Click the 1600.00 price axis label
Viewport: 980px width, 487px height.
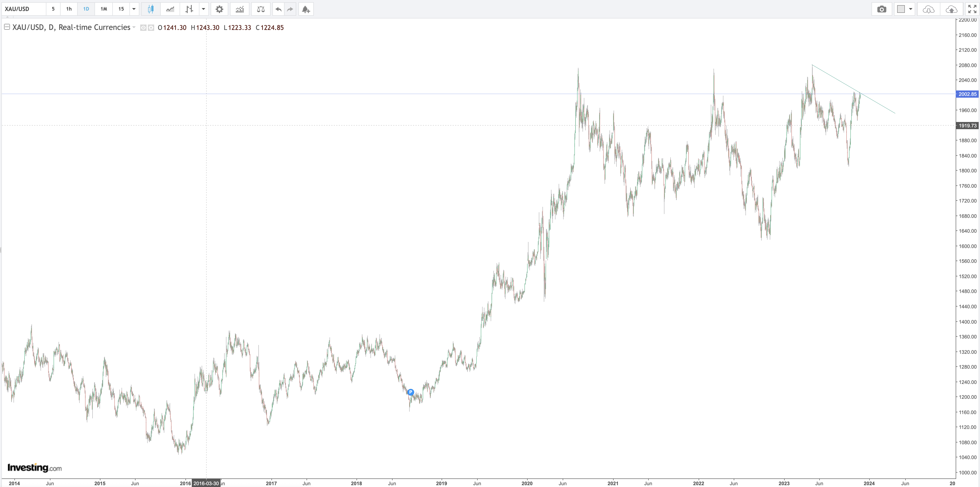tap(967, 246)
